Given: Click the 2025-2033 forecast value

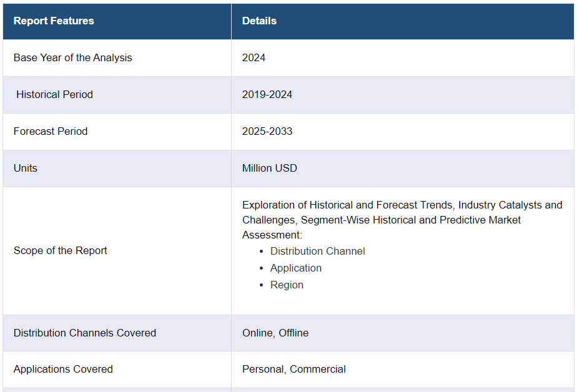Looking at the screenshot, I should (x=267, y=131).
